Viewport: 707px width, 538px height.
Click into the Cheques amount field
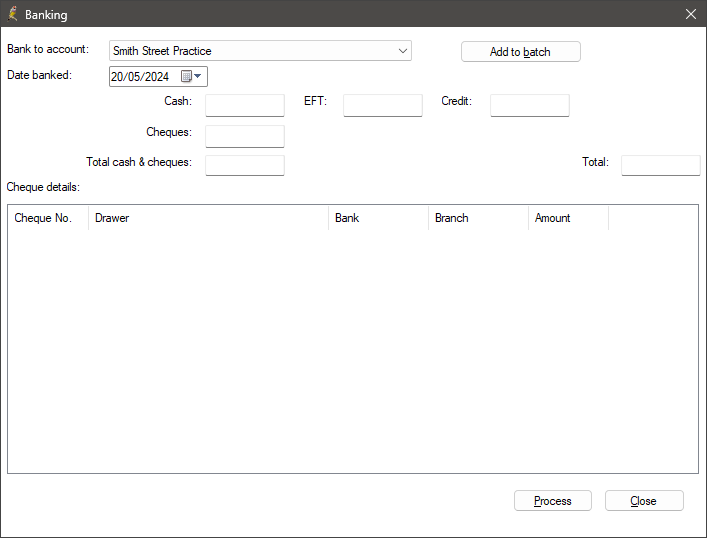(x=245, y=136)
